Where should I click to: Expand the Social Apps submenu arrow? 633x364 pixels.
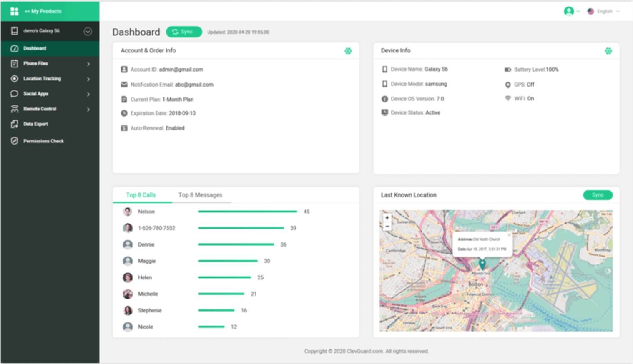coord(88,94)
